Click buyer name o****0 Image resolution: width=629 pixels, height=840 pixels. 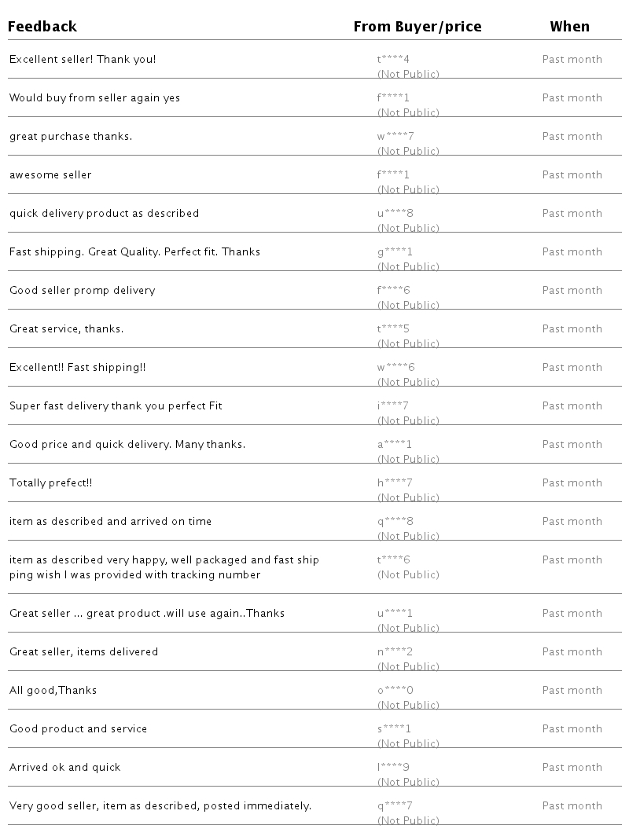pyautogui.click(x=395, y=691)
